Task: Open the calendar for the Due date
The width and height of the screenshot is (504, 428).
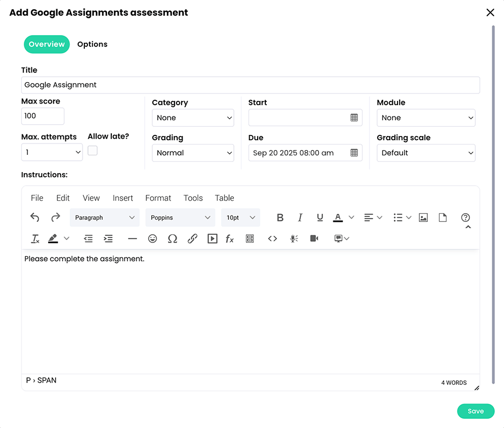Action: [x=354, y=153]
